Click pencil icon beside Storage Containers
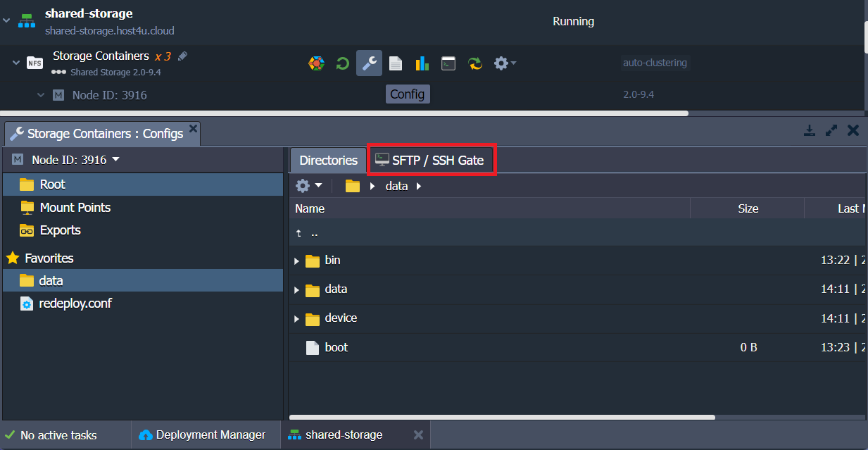868x450 pixels. tap(182, 56)
